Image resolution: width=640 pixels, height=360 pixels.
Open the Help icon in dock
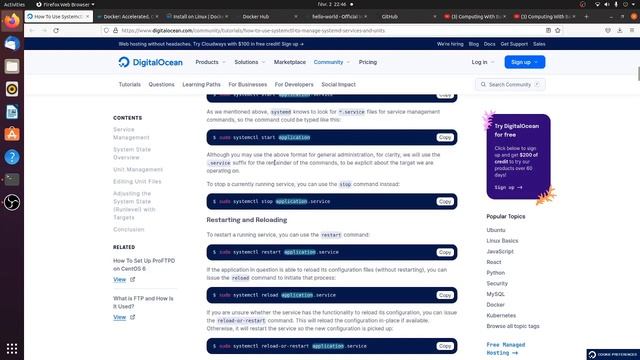(12, 157)
